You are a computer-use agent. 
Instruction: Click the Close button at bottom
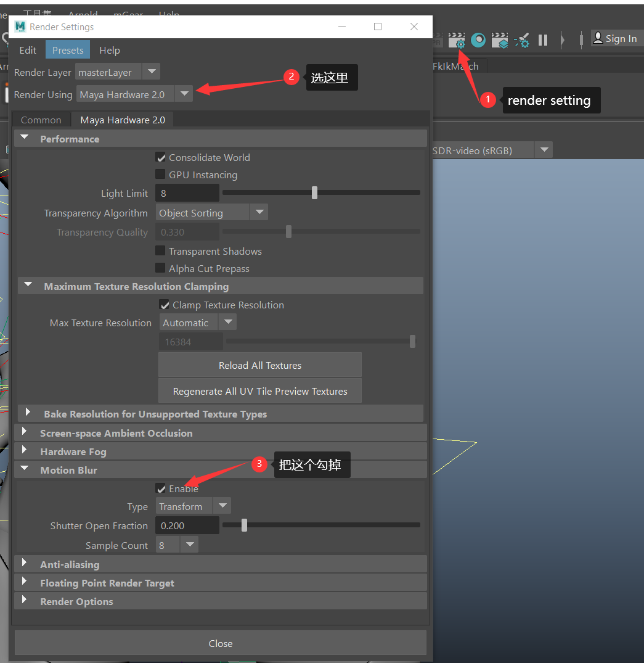tap(221, 643)
